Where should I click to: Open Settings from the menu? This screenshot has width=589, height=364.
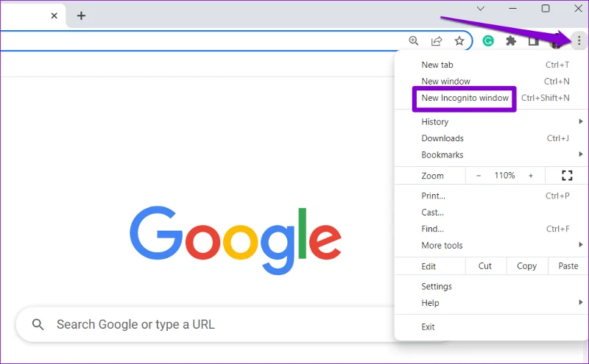click(491, 286)
